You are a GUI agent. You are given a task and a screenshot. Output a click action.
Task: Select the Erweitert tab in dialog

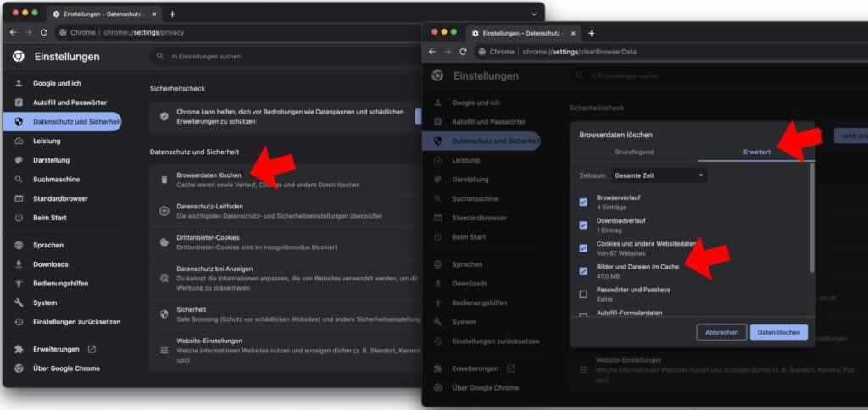[x=757, y=152]
